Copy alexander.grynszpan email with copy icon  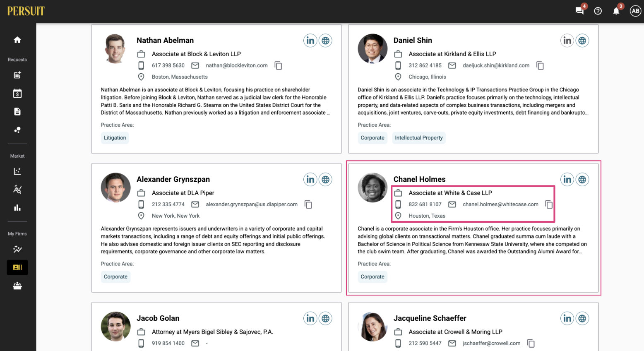click(308, 204)
